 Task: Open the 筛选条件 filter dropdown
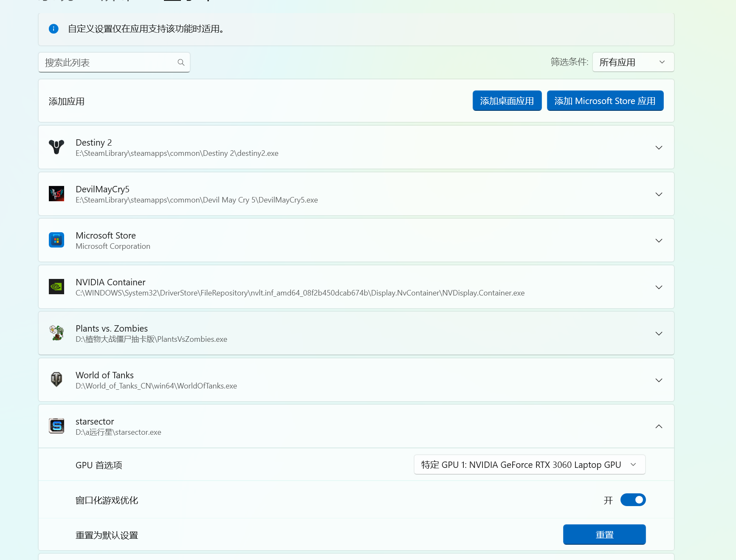(633, 62)
